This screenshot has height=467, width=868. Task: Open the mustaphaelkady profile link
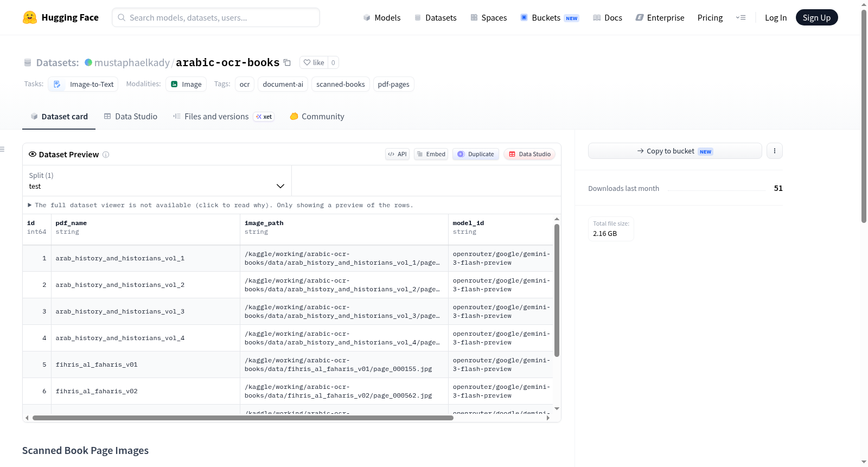point(132,62)
